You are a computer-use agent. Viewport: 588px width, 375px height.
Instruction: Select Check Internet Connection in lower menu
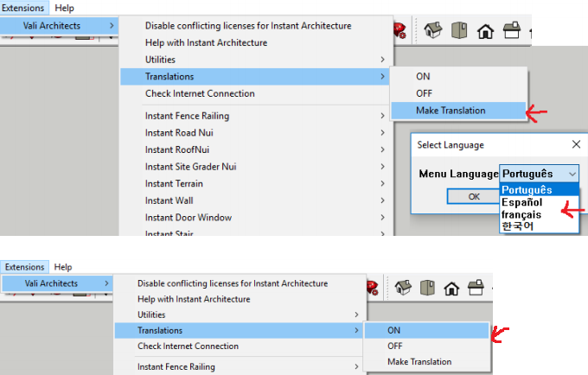pyautogui.click(x=240, y=346)
